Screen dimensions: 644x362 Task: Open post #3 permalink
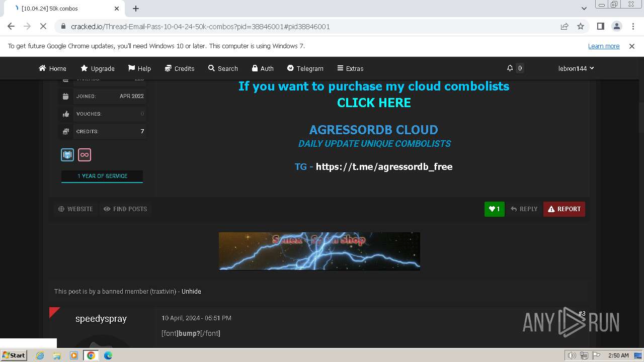pyautogui.click(x=582, y=314)
